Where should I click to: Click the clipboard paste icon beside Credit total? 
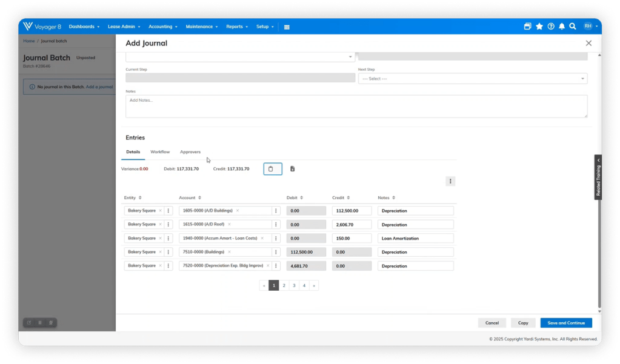click(x=272, y=169)
